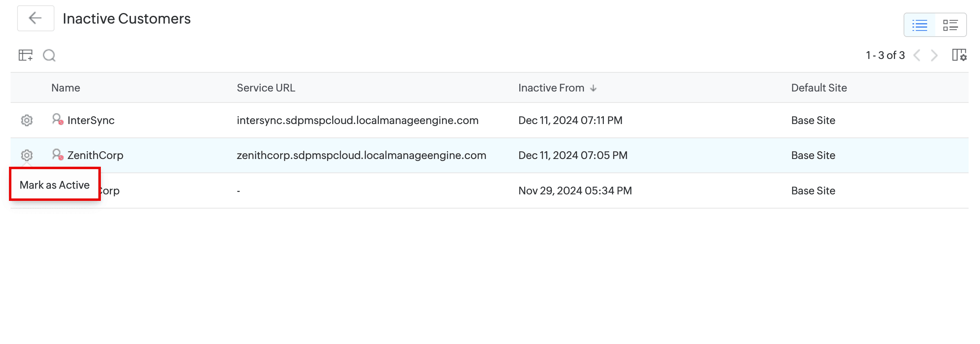Go to the previous page of results
The height and width of the screenshot is (344, 980).
coord(917,55)
